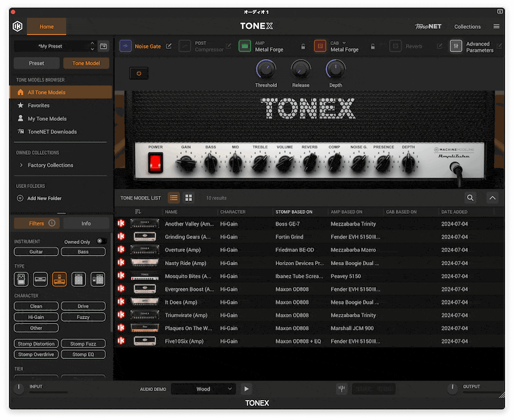Open the Audio Demo Wood dropdown
Viewport: 514px width, 420px height.
(x=203, y=389)
